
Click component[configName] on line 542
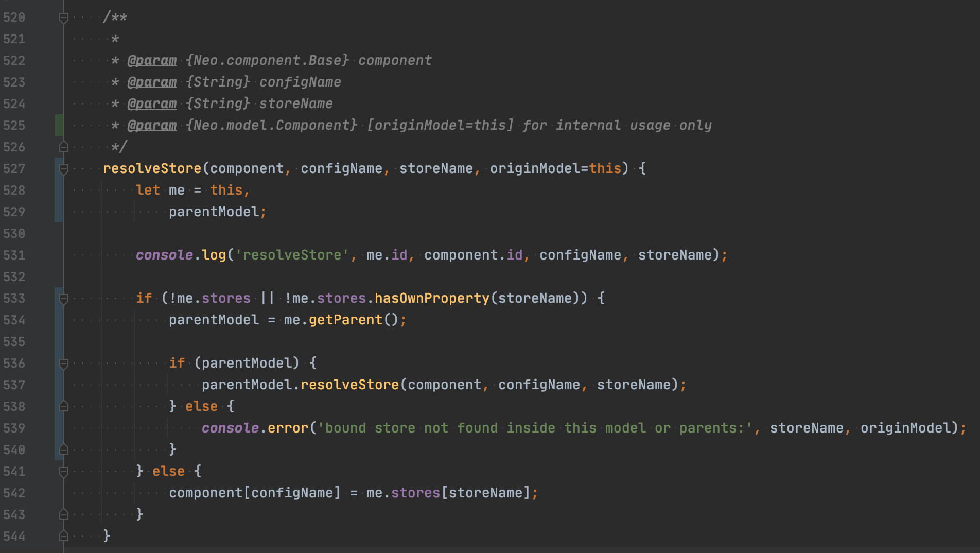(255, 493)
